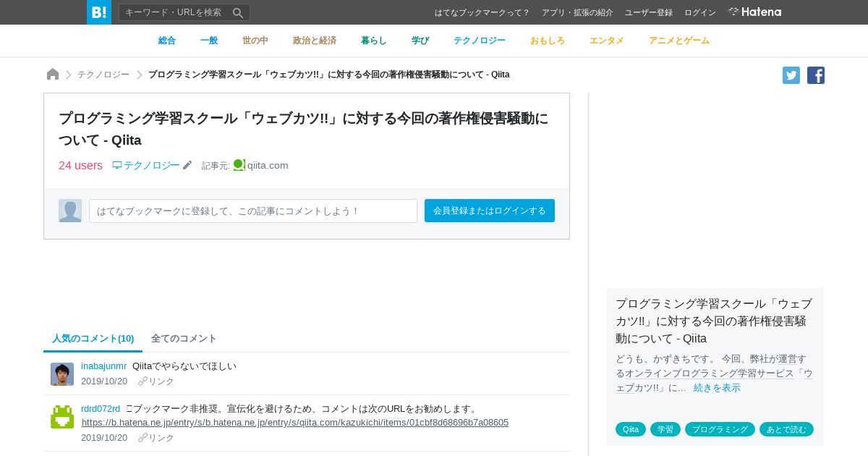This screenshot has height=456, width=868.
Task: Open the リンク permalink for inabajunmr's comment
Action: [x=156, y=381]
